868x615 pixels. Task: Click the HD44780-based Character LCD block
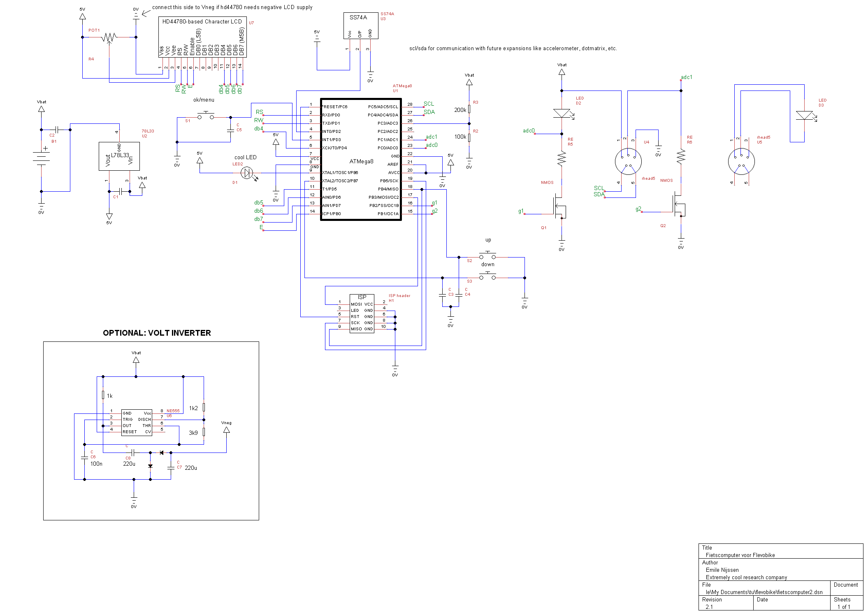(202, 37)
